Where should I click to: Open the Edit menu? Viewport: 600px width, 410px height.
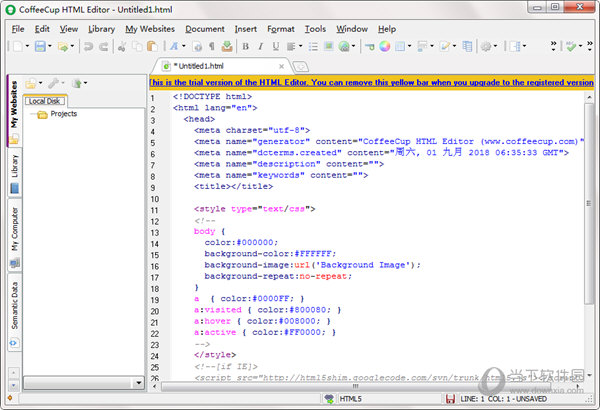[42, 29]
